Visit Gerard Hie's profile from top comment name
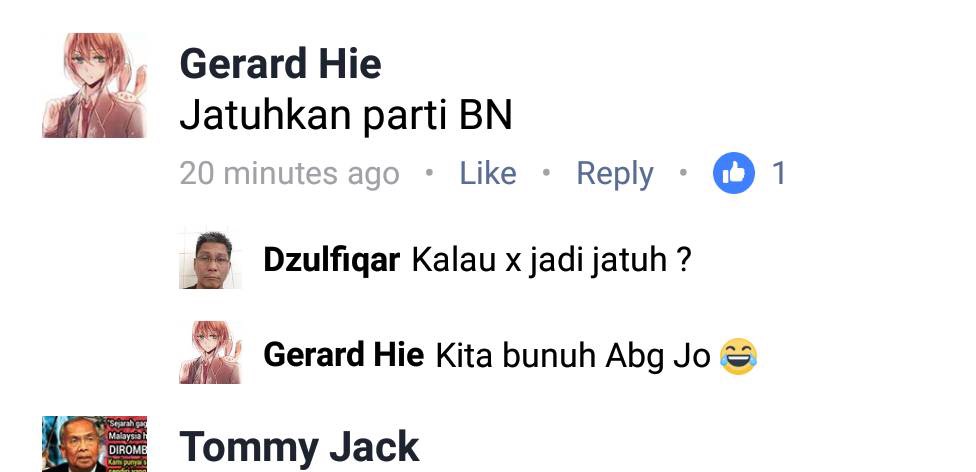Viewport: 976px width, 472px height. pos(280,64)
